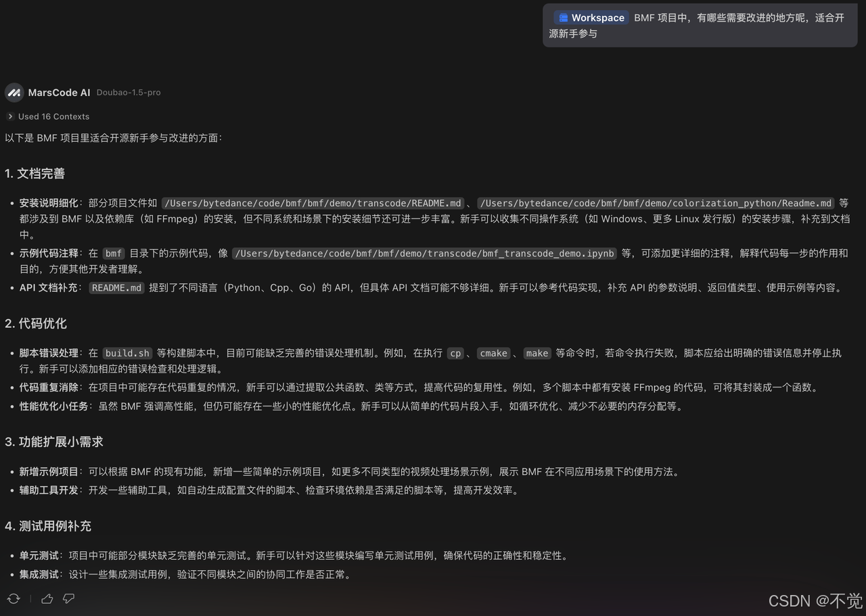Click the '示例代码注释' bullet title

[49, 254]
